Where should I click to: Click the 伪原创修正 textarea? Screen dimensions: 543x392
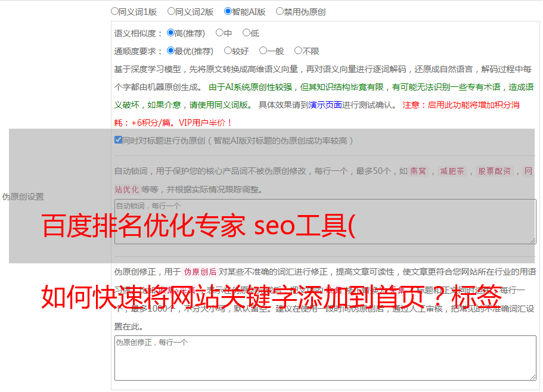[x=325, y=358]
